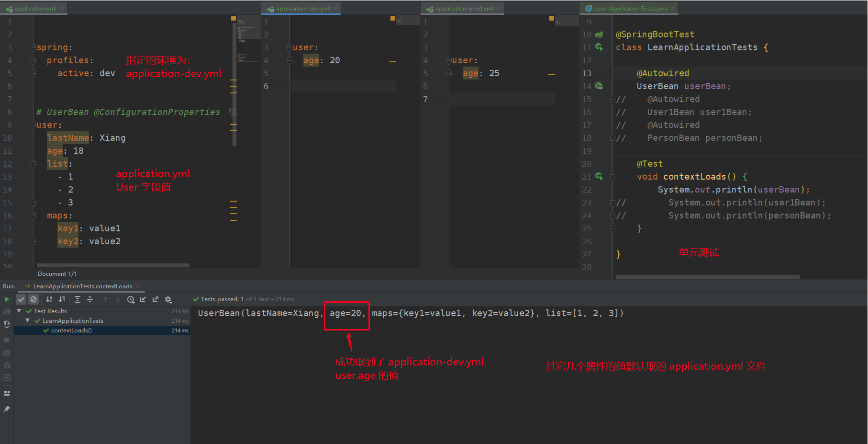
Task: Sort tests by duration
Action: coord(62,299)
